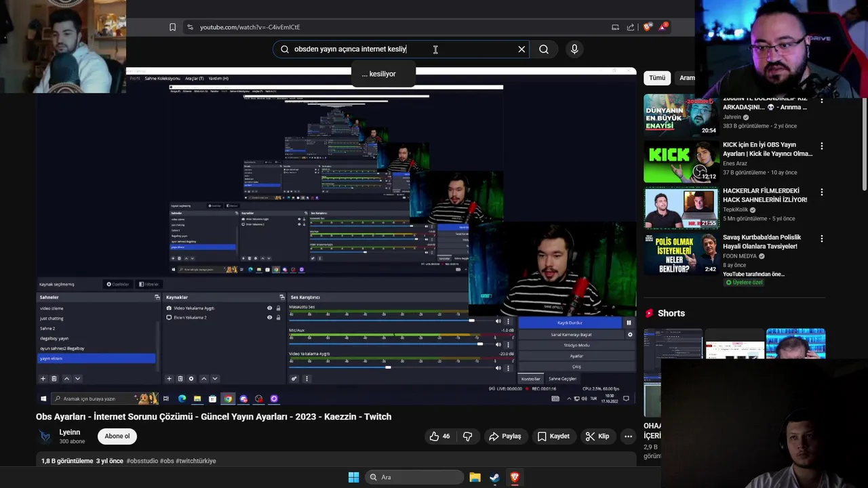Viewport: 868px width, 488px height.
Task: Open source properties gear under Kaynaklar
Action: pos(191,379)
